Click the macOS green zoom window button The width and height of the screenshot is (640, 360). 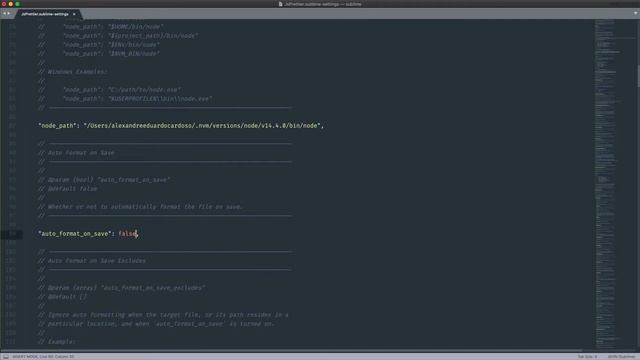18,4
